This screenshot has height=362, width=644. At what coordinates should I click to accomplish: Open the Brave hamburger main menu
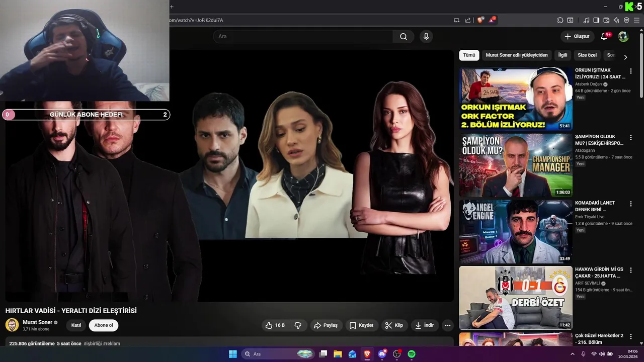637,20
